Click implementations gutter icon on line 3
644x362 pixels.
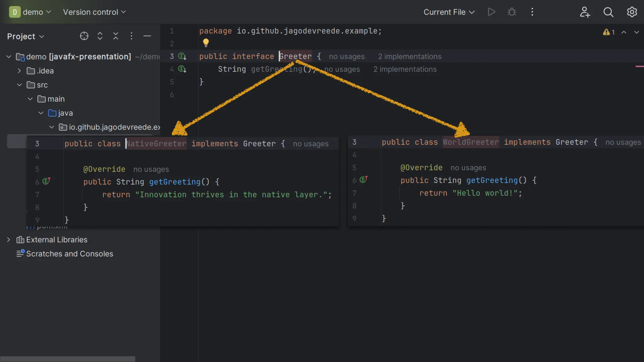(182, 56)
